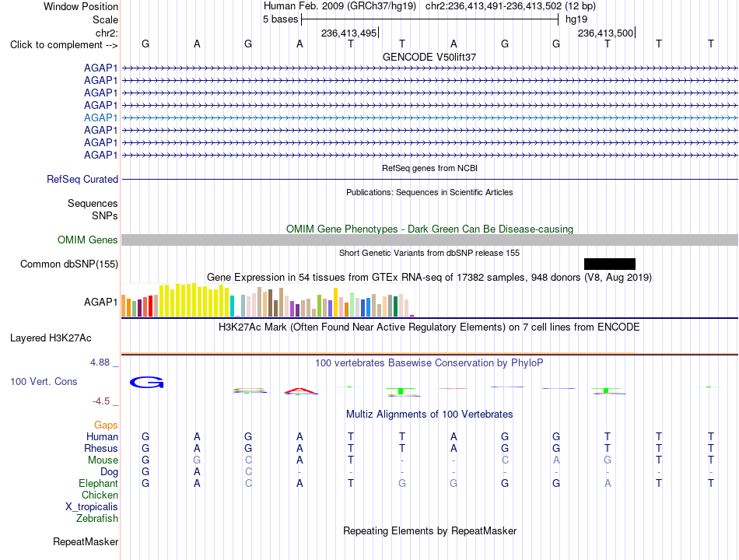739x560 pixels.
Task: Click the red bar in GTEx chart
Action: tap(150, 306)
